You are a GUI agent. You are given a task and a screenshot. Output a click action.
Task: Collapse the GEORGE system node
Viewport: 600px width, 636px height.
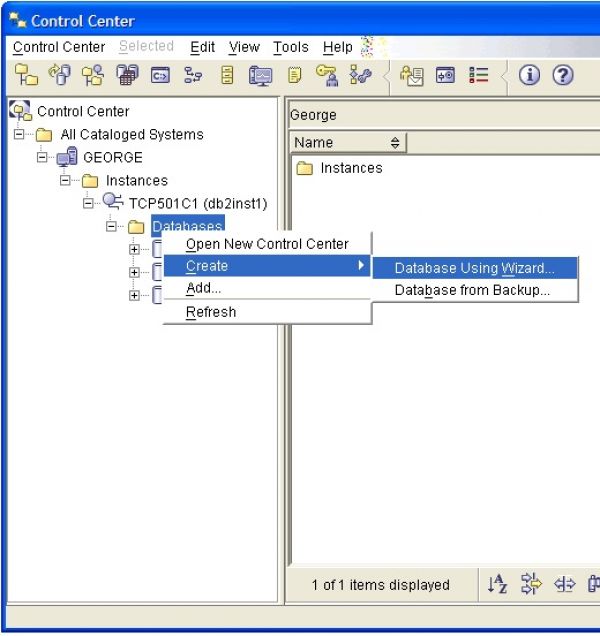pyautogui.click(x=42, y=157)
